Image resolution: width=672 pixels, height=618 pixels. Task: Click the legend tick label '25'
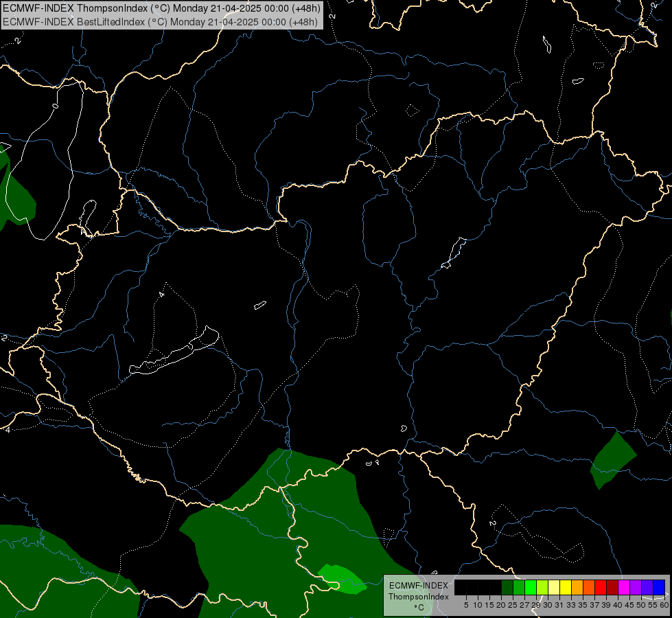(x=513, y=605)
